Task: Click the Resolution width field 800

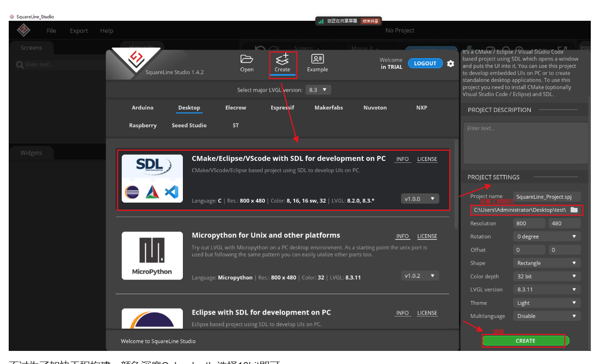Action: pos(529,223)
